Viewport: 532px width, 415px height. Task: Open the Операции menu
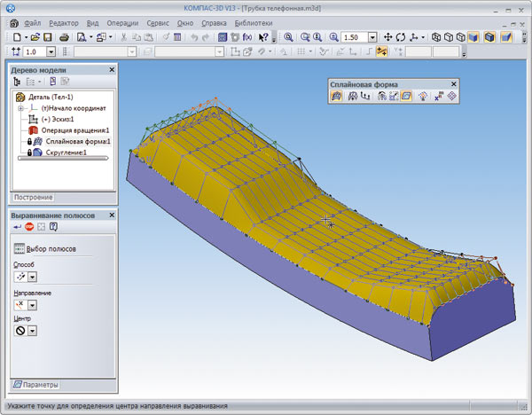(x=121, y=21)
